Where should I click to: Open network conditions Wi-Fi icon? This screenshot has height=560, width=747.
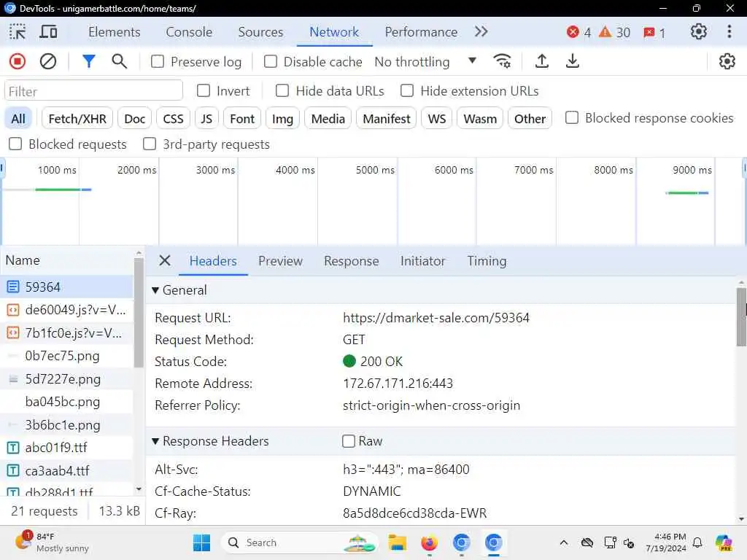502,61
